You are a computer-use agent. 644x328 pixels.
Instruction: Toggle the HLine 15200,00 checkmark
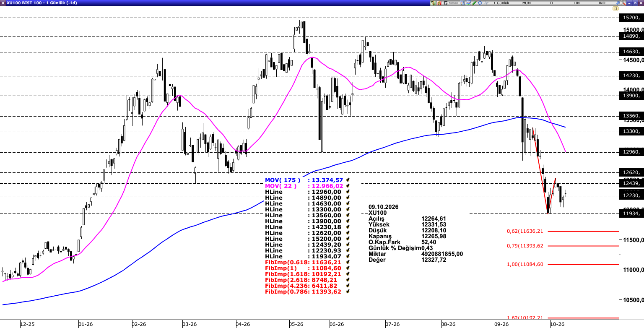point(348,239)
